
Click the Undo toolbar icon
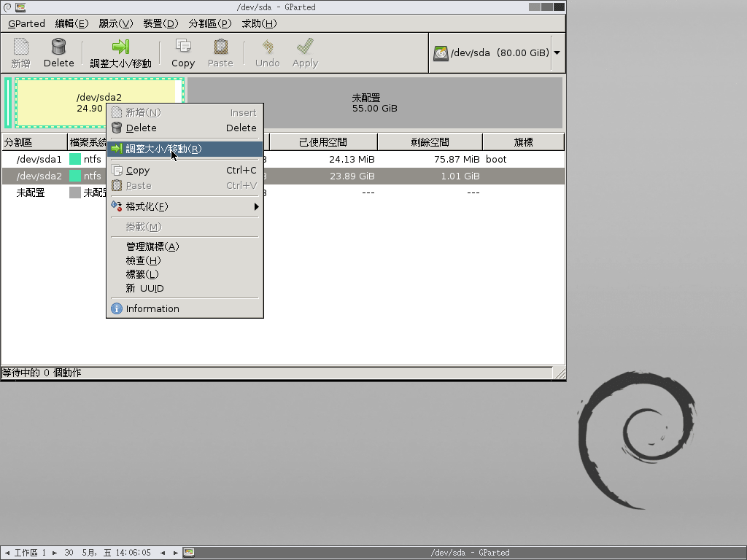click(267, 47)
